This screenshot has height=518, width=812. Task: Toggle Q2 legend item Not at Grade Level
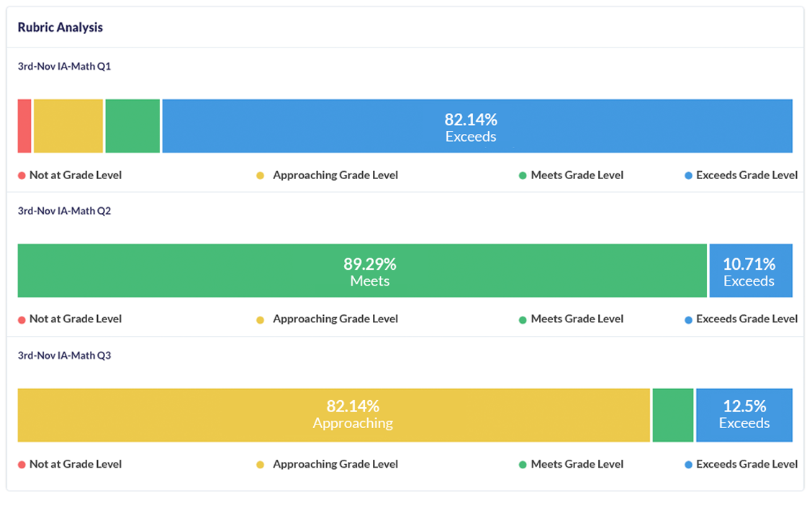(x=75, y=319)
